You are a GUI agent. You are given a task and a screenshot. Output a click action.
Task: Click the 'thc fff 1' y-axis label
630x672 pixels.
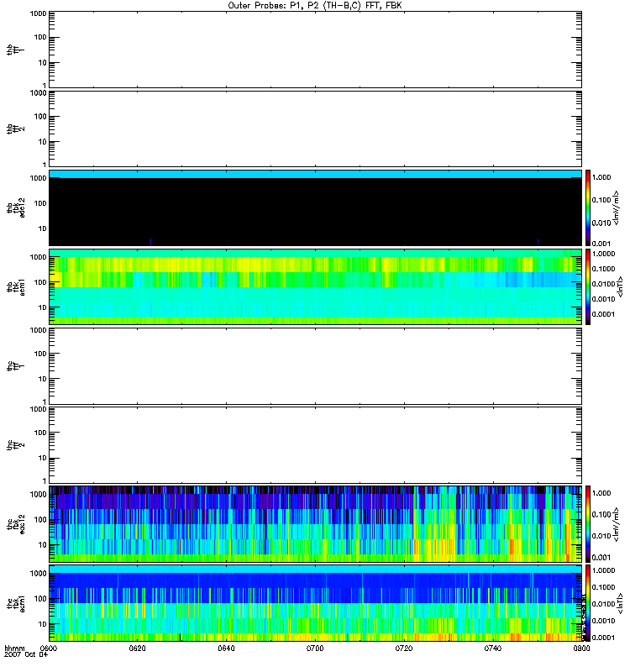15,366
